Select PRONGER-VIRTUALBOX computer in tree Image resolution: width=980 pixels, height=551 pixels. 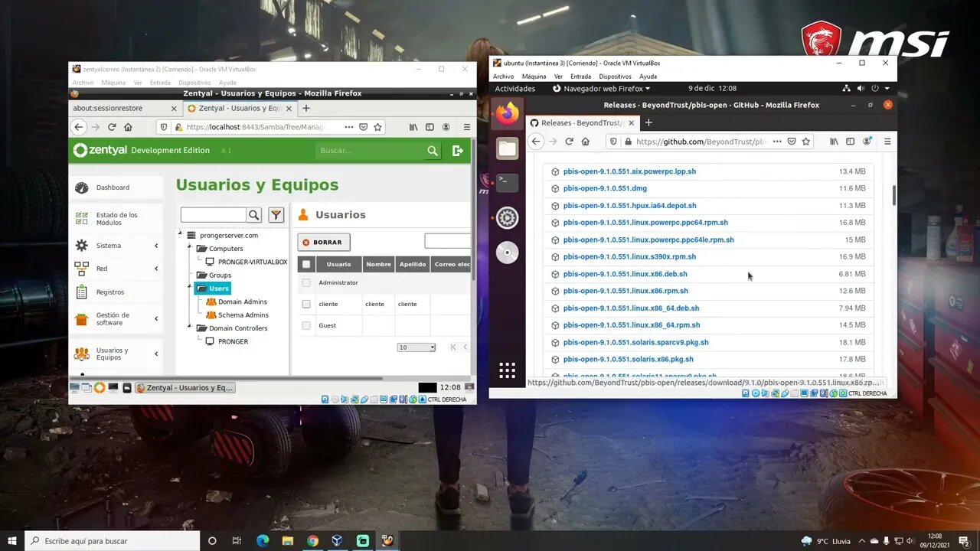click(x=253, y=262)
